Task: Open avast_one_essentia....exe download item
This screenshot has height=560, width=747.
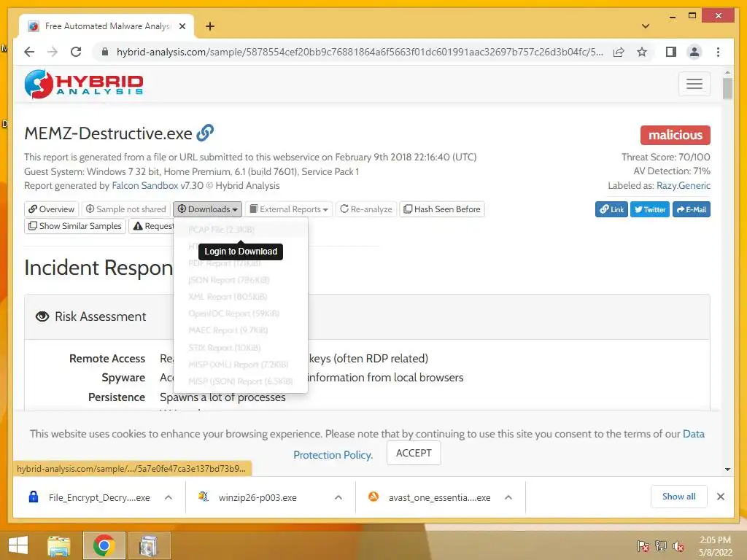Action: (x=430, y=497)
